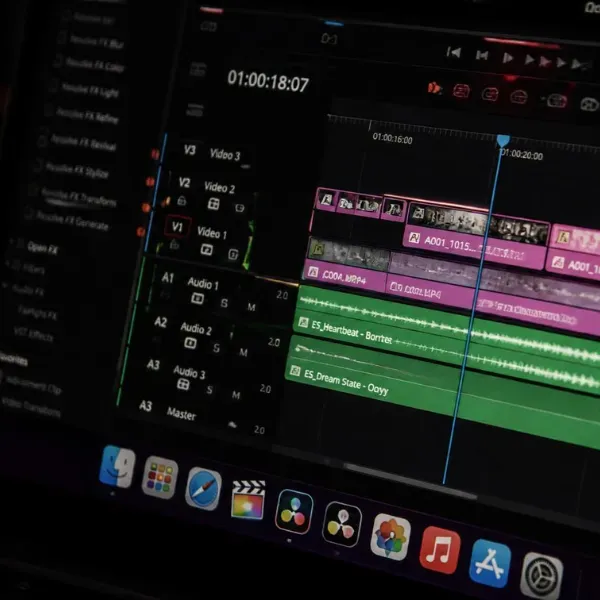Disable the Video 2 track view icon

click(x=240, y=208)
